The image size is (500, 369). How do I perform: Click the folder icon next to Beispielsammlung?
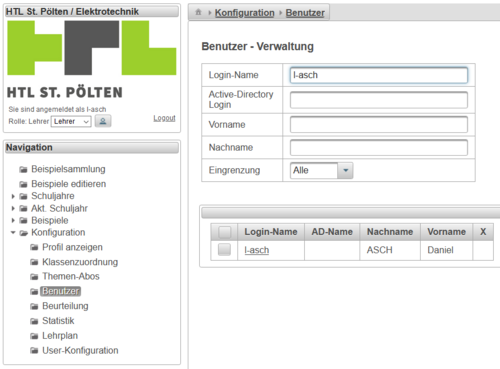23,170
